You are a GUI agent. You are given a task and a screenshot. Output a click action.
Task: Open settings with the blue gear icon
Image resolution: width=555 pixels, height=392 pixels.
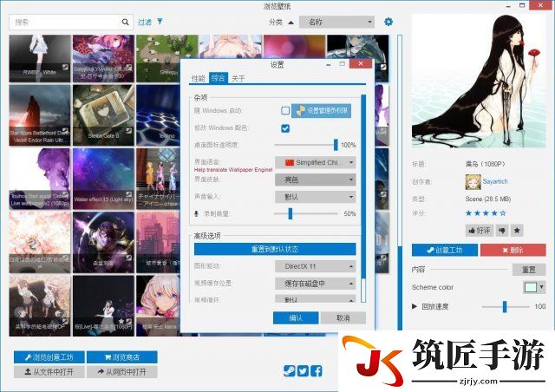[388, 22]
